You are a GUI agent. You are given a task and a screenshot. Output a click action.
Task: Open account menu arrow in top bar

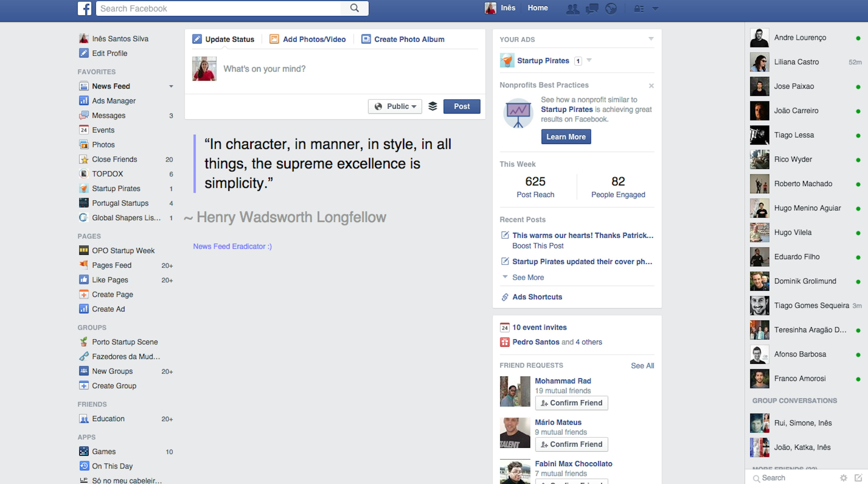click(655, 9)
